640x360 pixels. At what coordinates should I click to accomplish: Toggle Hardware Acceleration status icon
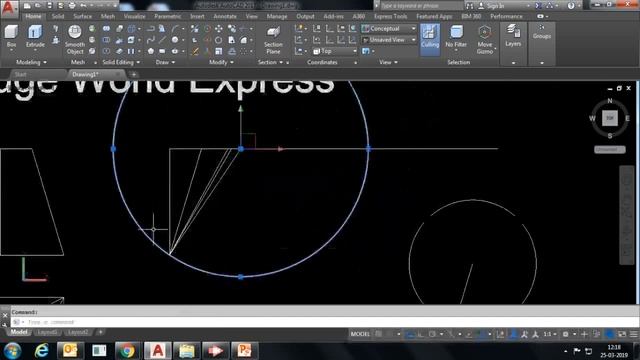click(609, 334)
